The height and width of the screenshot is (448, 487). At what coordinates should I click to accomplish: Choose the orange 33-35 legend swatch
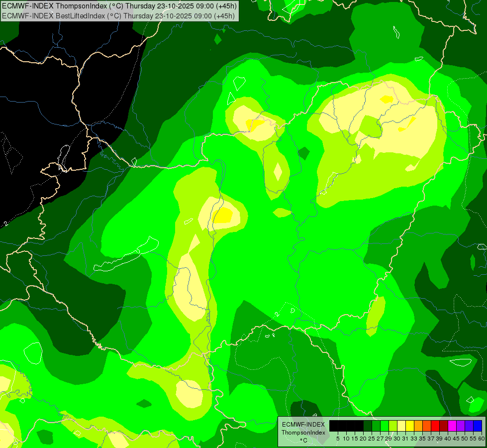point(418,426)
